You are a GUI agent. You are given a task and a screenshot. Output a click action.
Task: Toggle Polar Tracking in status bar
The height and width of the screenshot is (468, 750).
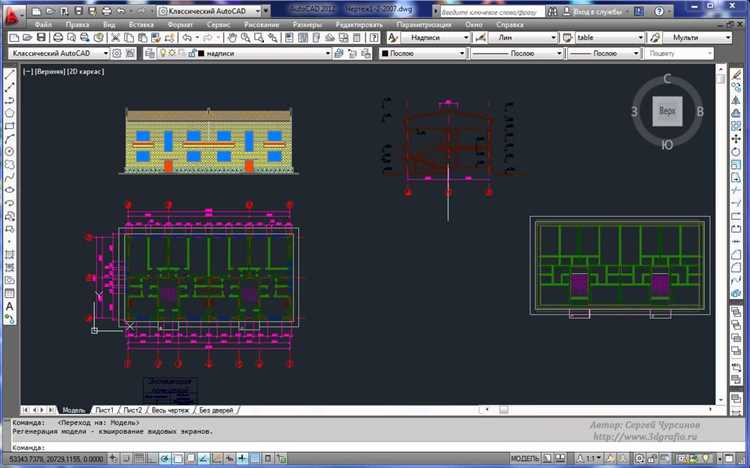tap(164, 459)
